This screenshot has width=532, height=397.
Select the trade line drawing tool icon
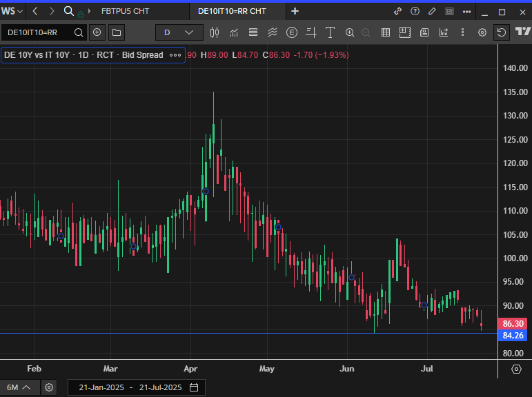(x=311, y=32)
